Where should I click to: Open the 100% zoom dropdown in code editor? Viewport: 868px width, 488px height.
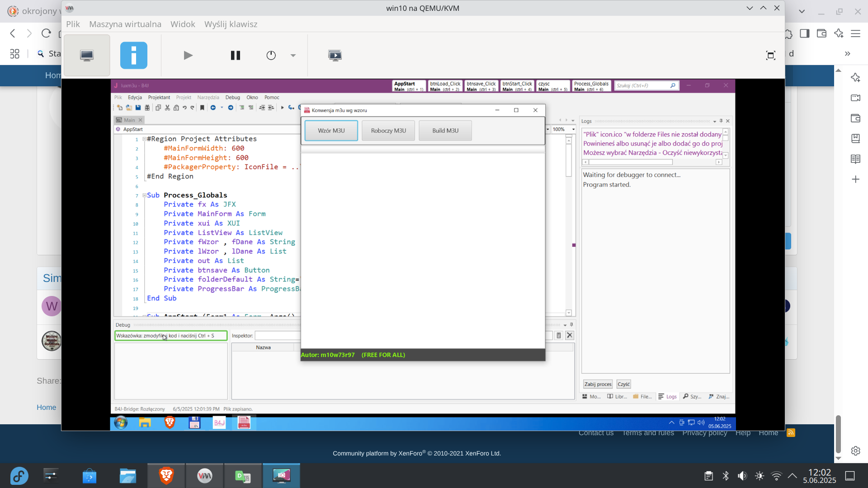573,129
